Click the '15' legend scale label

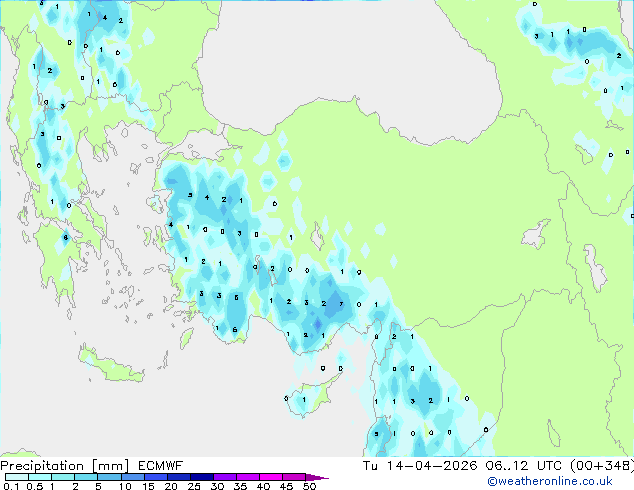(x=148, y=486)
